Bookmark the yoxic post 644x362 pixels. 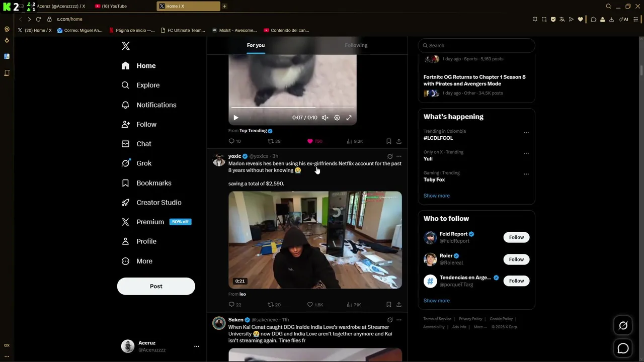pyautogui.click(x=388, y=305)
